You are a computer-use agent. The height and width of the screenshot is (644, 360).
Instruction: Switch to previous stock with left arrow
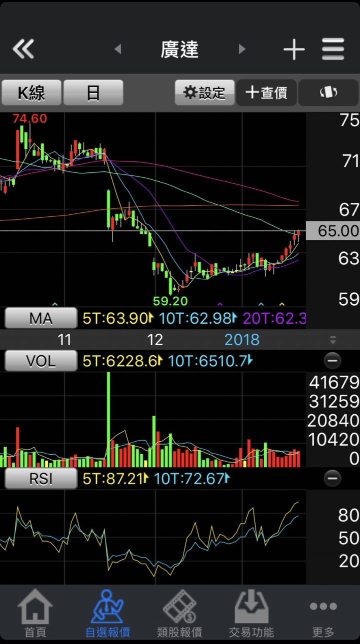(x=118, y=49)
